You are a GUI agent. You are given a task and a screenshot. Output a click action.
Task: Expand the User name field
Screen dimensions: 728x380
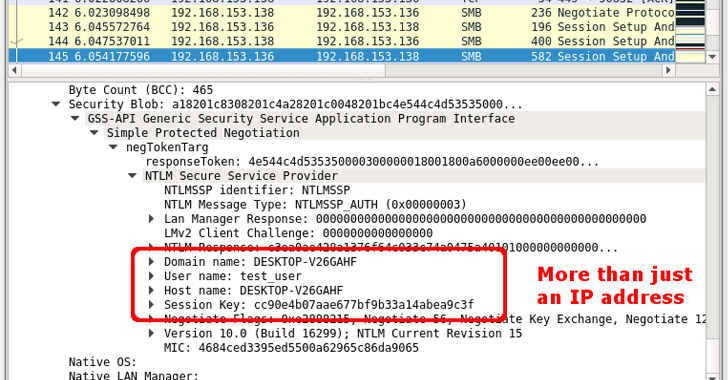(x=151, y=276)
